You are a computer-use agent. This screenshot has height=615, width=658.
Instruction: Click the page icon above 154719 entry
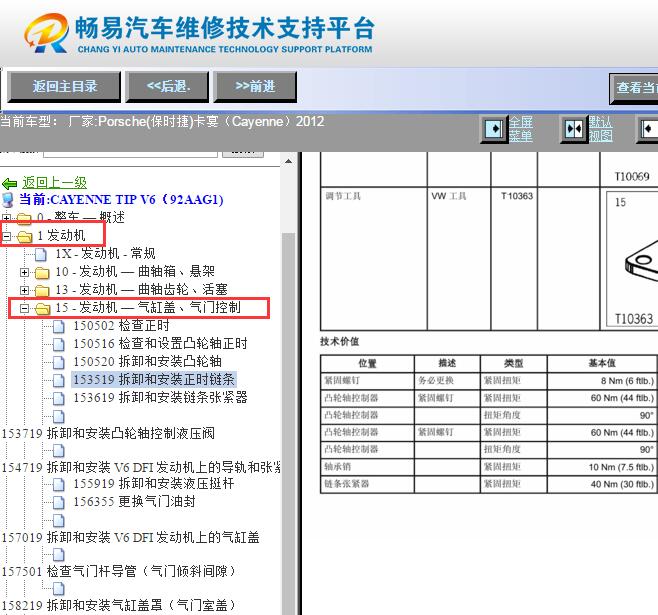click(x=59, y=451)
